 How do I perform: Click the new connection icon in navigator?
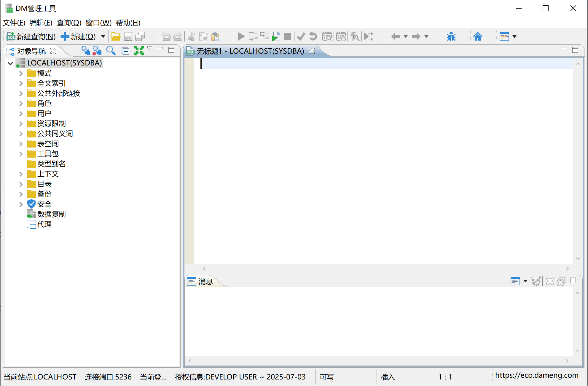[x=85, y=51]
